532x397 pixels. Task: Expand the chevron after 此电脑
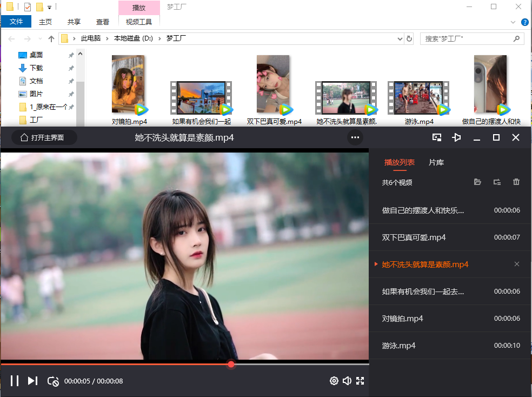(x=107, y=39)
